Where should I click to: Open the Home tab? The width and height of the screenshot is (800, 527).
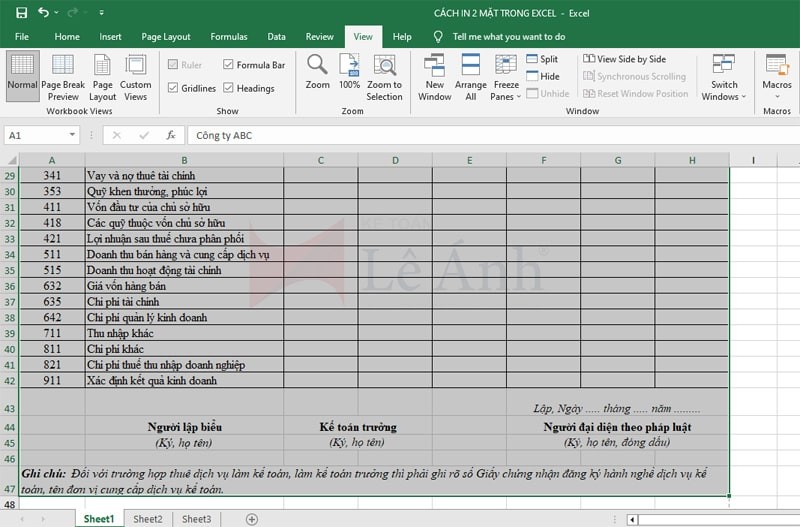pyautogui.click(x=67, y=37)
